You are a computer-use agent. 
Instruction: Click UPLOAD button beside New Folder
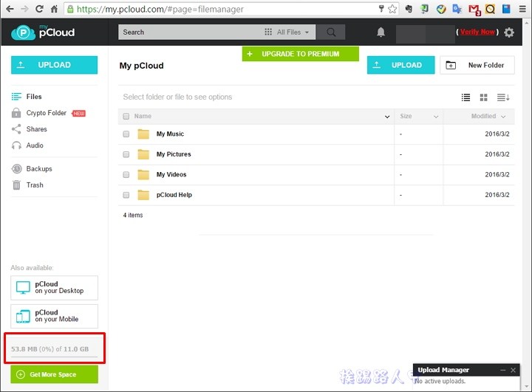click(x=400, y=65)
